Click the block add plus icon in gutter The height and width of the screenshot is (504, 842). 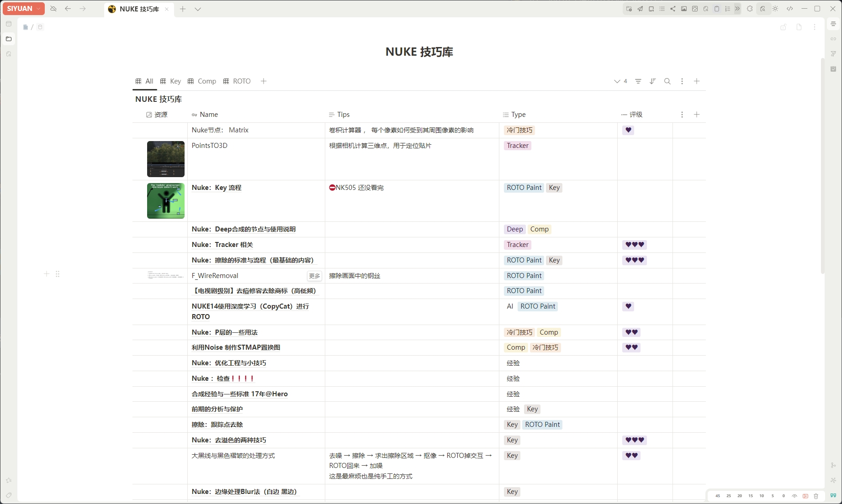click(47, 274)
